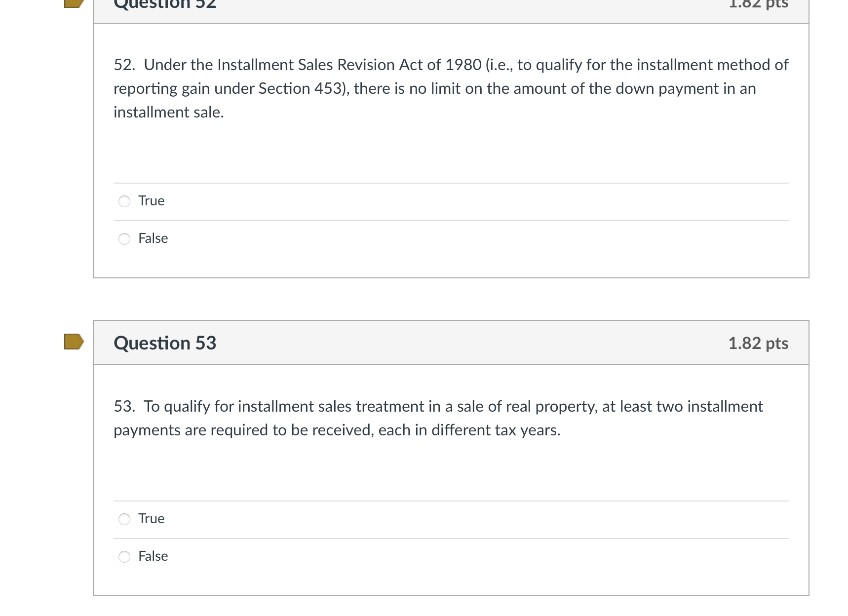
Task: Select the False radio button for Question 52
Action: pos(124,238)
